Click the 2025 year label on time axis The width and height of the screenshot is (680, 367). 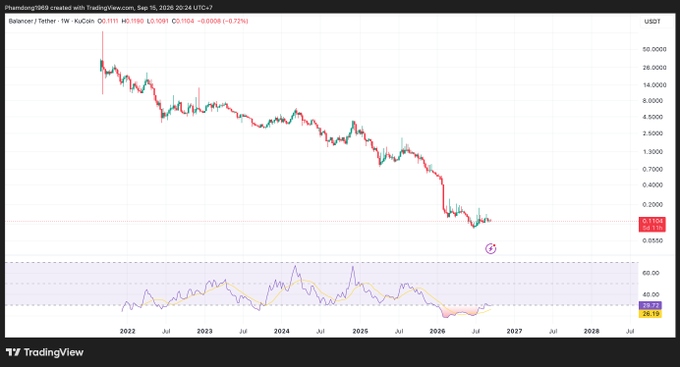pos(360,331)
